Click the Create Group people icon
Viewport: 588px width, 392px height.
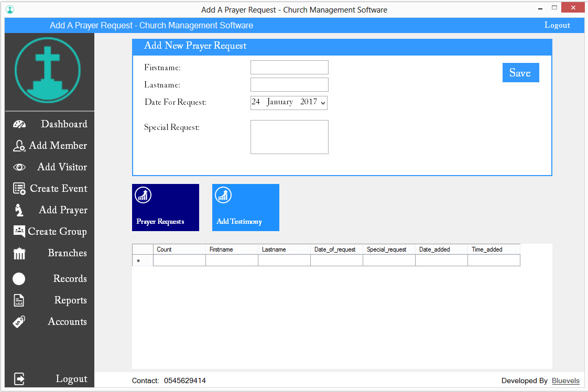tap(19, 232)
